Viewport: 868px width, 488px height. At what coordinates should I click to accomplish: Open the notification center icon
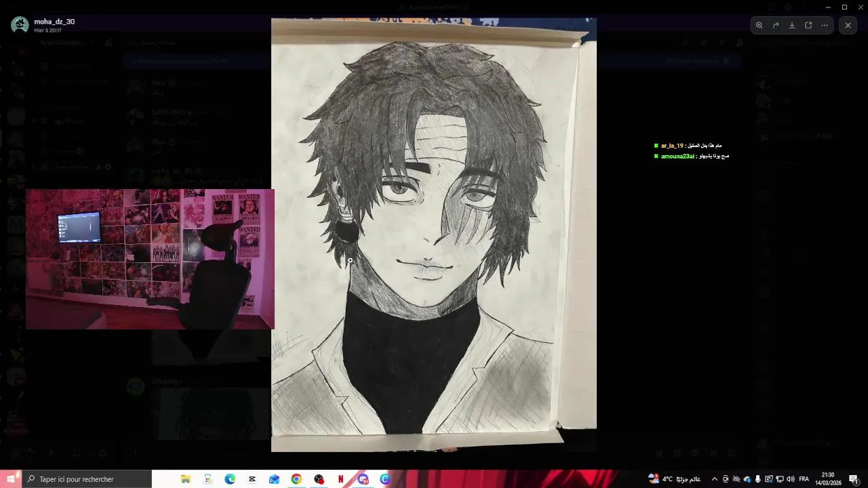[854, 479]
